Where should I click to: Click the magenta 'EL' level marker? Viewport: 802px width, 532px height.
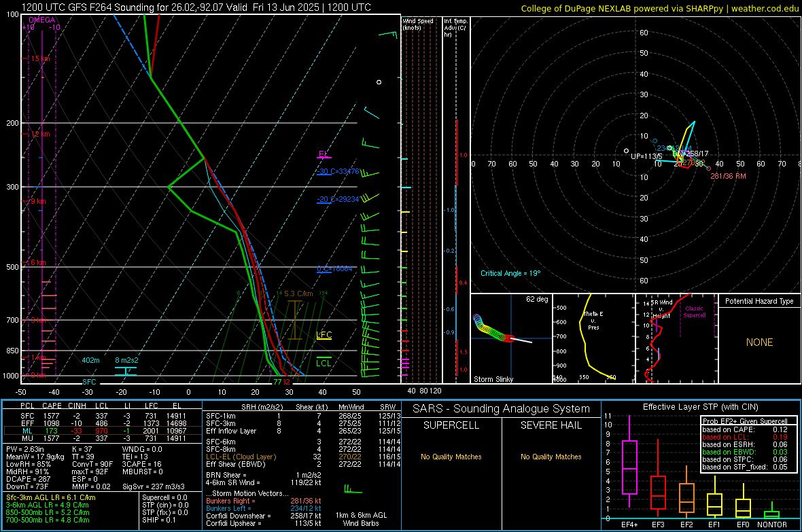click(323, 154)
